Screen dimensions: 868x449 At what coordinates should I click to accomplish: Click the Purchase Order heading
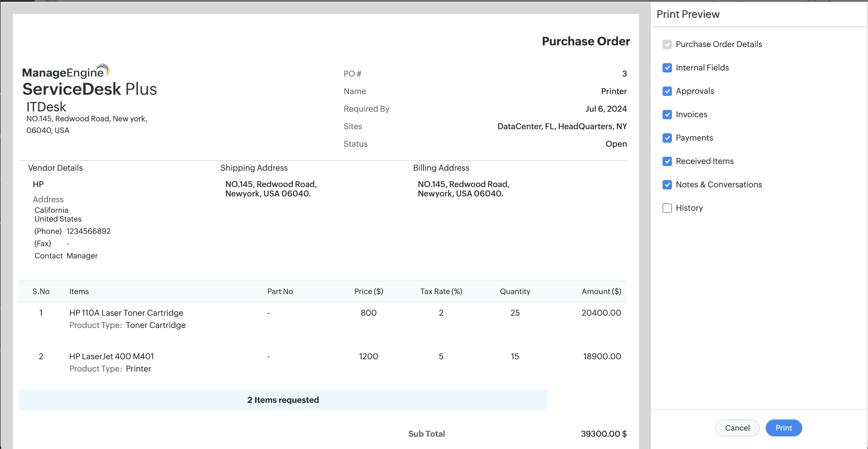coord(586,41)
